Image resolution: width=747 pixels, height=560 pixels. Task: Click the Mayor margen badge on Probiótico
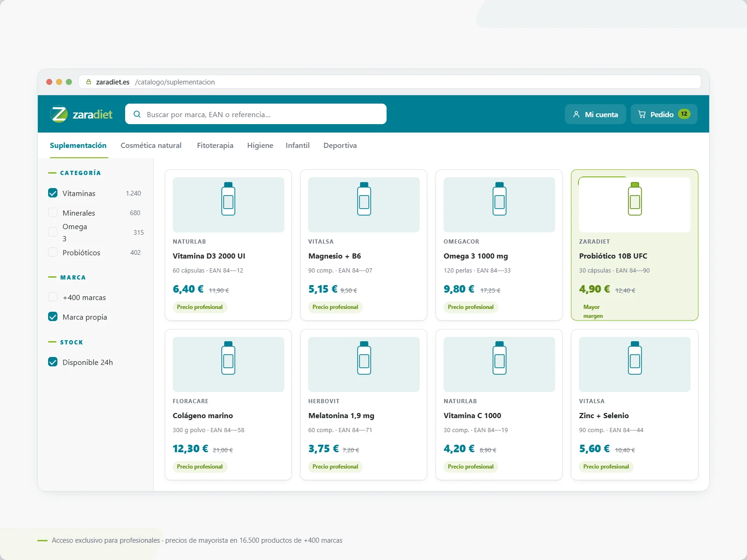pos(593,311)
